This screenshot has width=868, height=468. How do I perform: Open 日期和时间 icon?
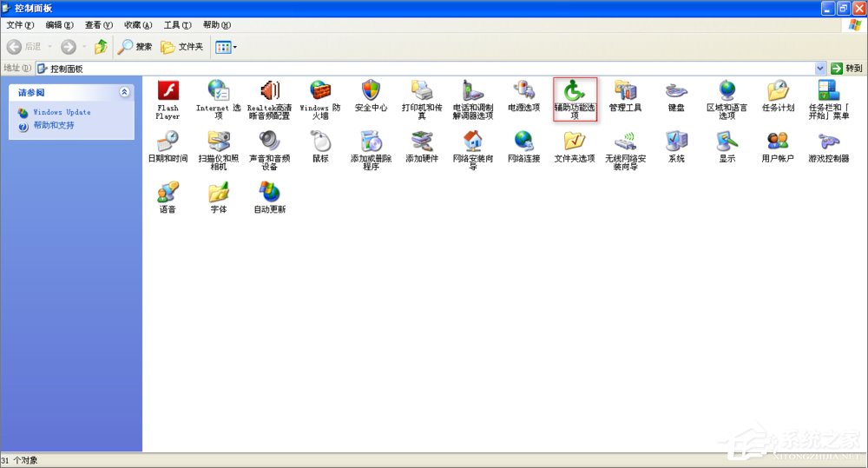point(168,142)
